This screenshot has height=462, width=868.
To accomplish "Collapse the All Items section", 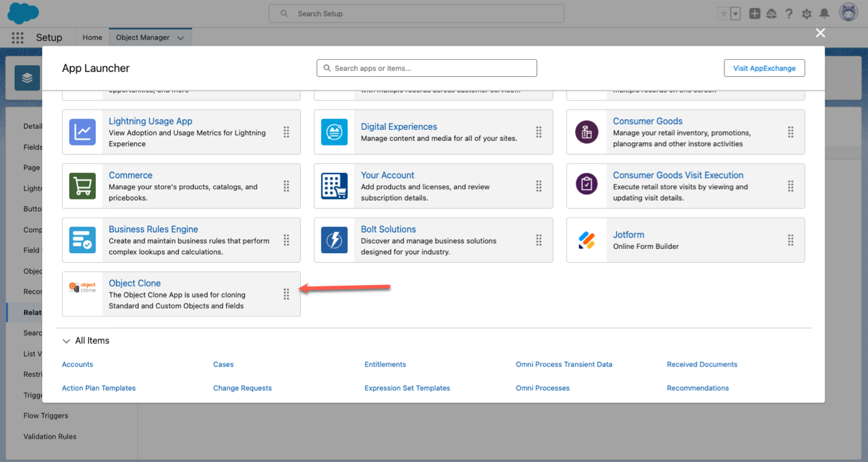I will [66, 341].
